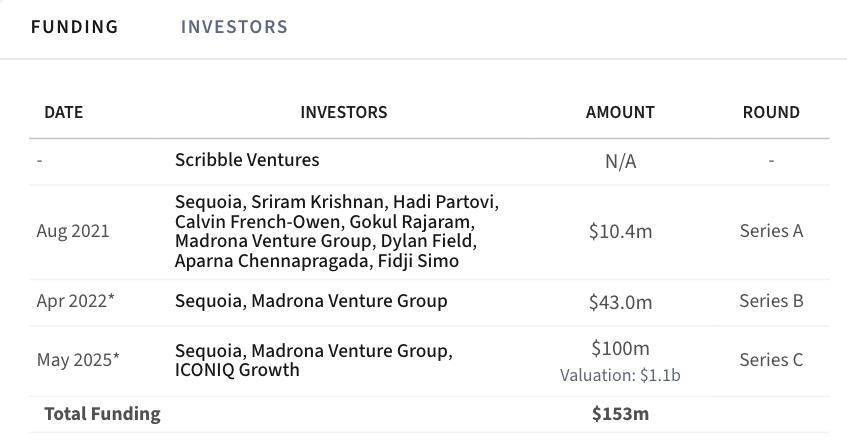847x441 pixels.
Task: Switch to the Funding tab
Action: [74, 27]
